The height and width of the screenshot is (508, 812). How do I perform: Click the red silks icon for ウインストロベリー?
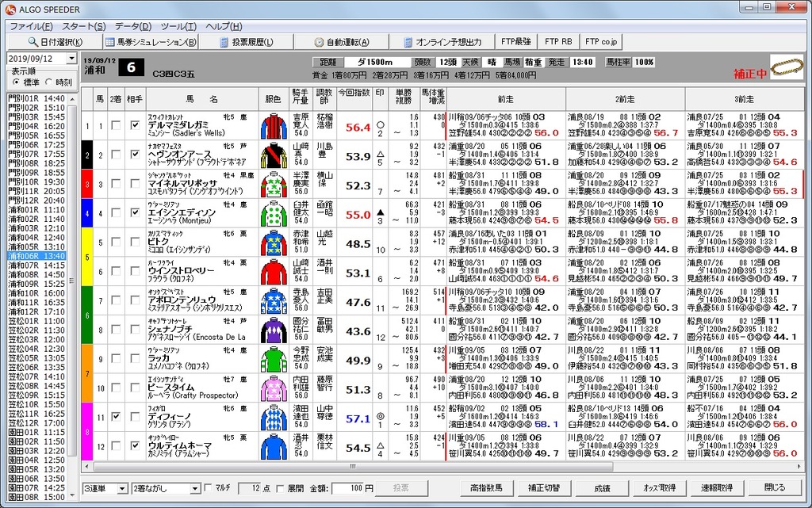pyautogui.click(x=274, y=272)
